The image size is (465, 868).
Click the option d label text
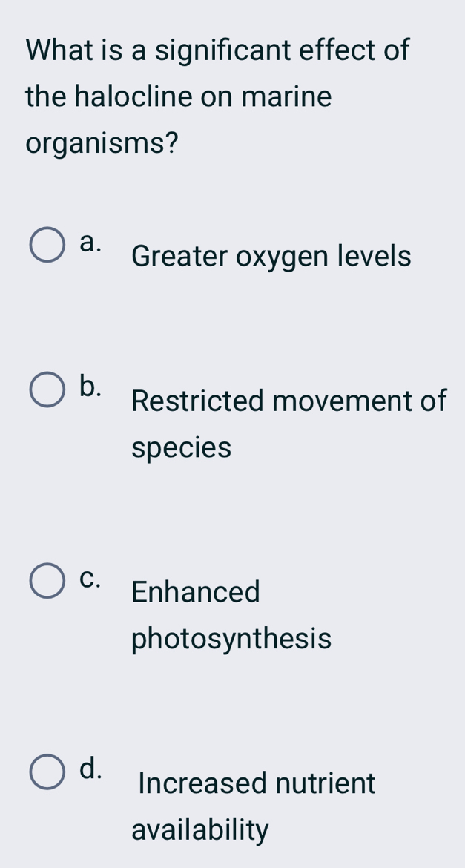click(89, 767)
